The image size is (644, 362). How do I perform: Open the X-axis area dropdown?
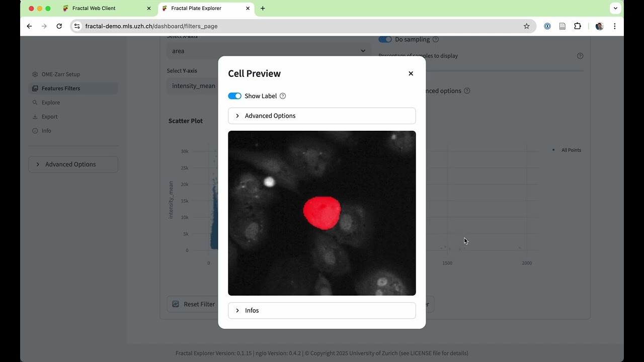269,51
